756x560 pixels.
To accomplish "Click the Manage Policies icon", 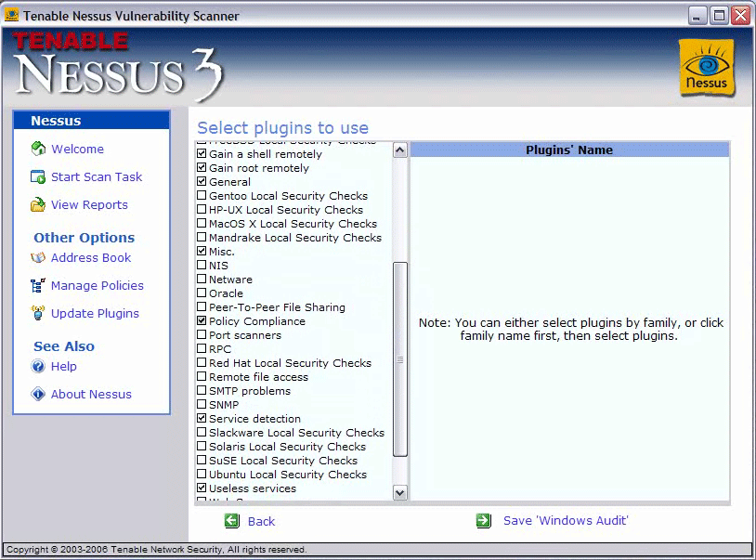I will [37, 286].
